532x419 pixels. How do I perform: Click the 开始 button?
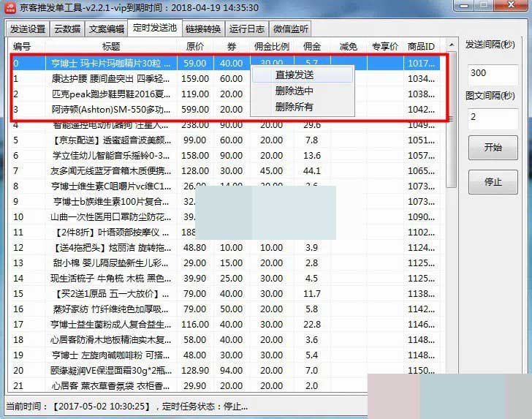tap(493, 148)
